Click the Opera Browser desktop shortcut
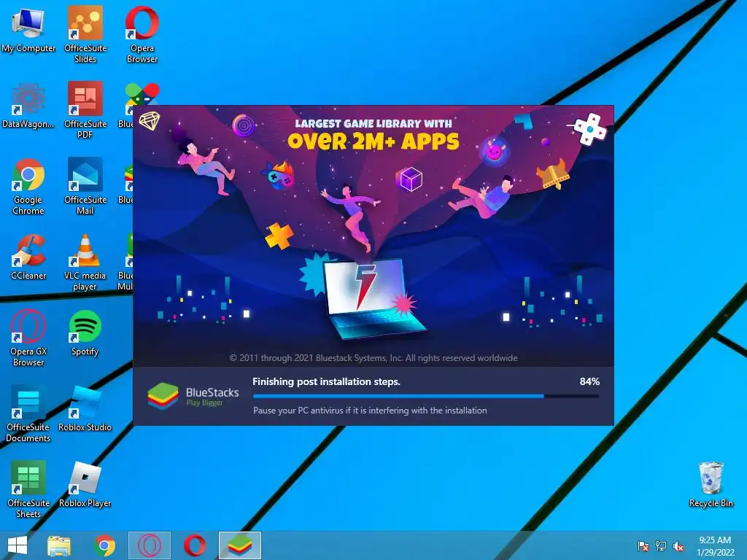Screen dimensions: 747x560 [142, 35]
